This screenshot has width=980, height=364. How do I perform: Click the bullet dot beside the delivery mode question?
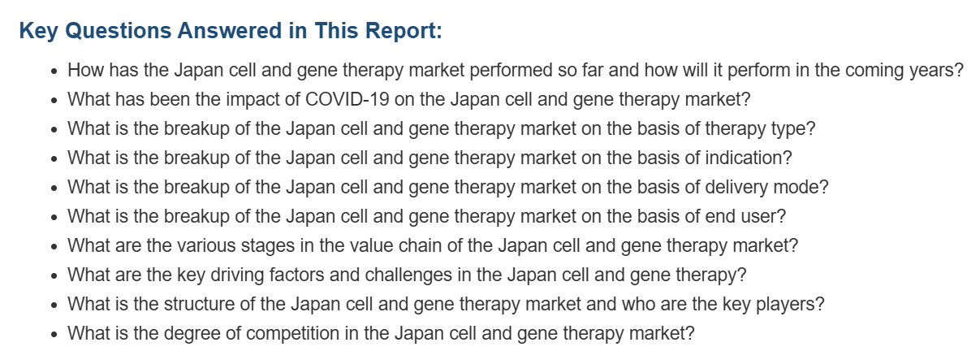pyautogui.click(x=54, y=188)
